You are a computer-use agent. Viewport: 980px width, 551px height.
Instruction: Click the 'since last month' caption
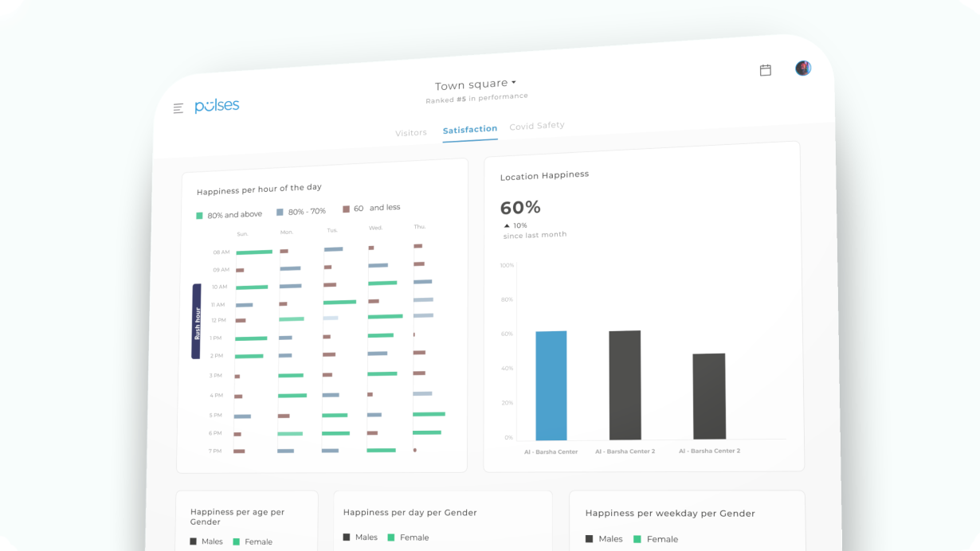click(535, 235)
